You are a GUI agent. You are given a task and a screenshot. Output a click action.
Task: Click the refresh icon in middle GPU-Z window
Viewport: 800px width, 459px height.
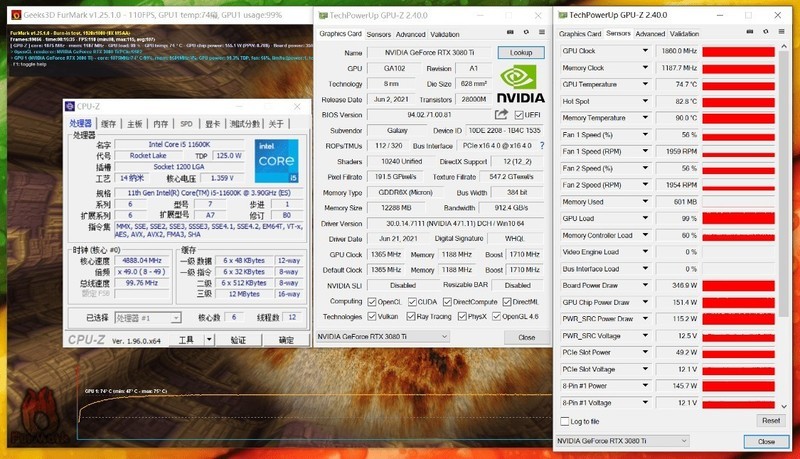[x=526, y=32]
